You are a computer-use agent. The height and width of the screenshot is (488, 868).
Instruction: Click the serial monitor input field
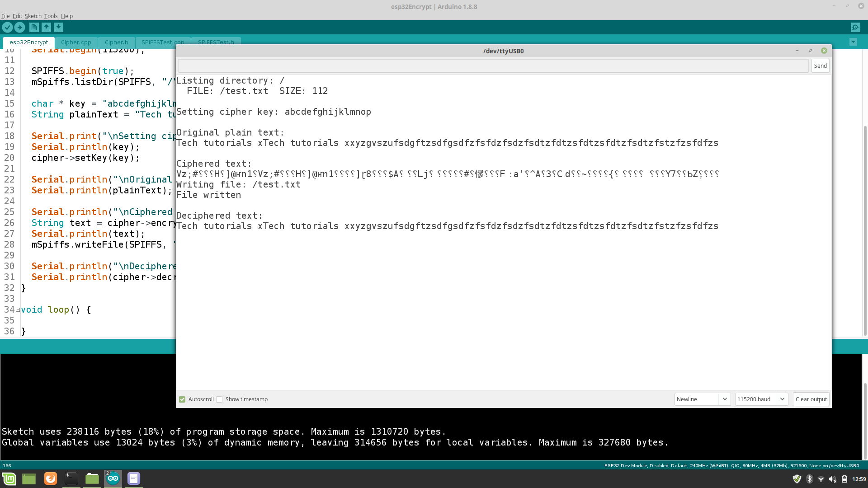click(x=493, y=66)
